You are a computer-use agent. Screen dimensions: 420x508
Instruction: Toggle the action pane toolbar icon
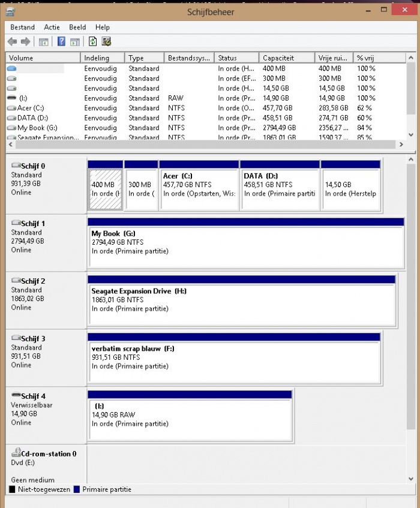coord(75,42)
